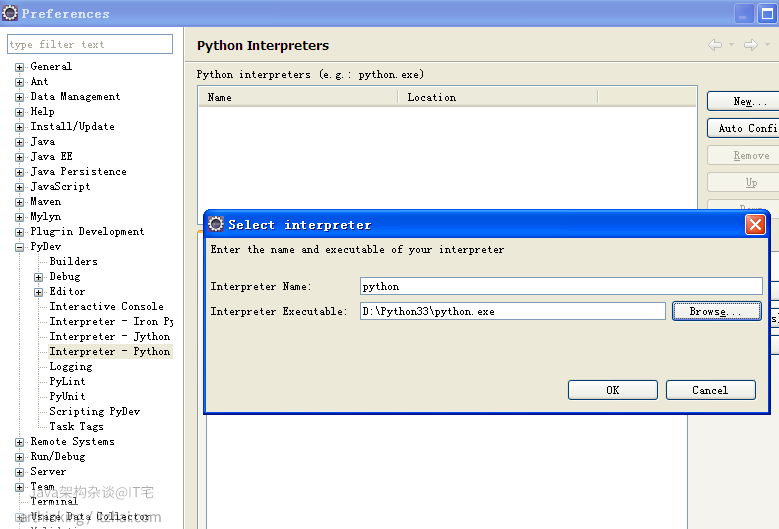The width and height of the screenshot is (779, 529).
Task: Click the forward navigation arrow icon
Action: click(750, 45)
